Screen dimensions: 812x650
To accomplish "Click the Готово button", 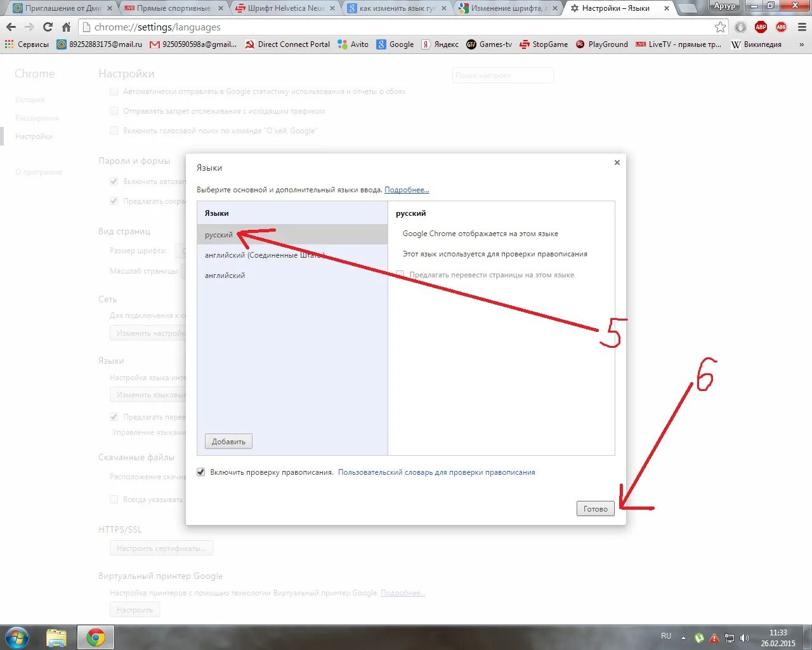I will pos(596,508).
